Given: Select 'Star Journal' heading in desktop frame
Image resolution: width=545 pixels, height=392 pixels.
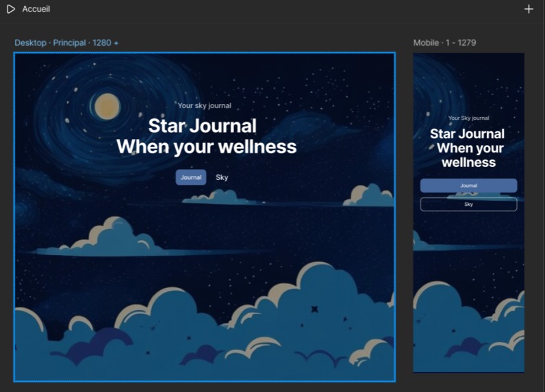Looking at the screenshot, I should (202, 126).
